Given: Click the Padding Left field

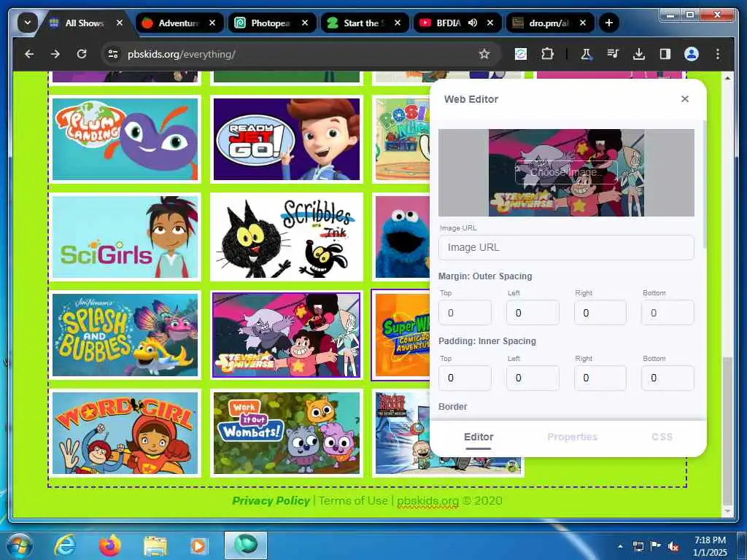Looking at the screenshot, I should 533,378.
